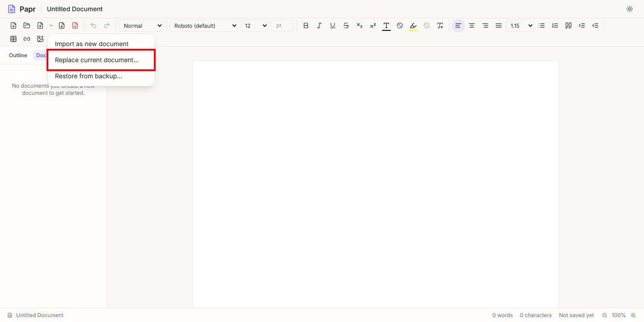644x322 pixels.
Task: Increase the paragraph indent
Action: 582,25
